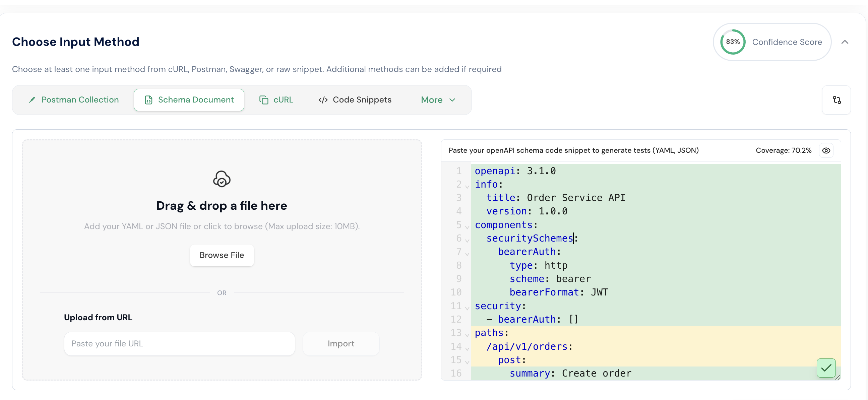Open the More input methods dropdown
Image resolution: width=868 pixels, height=400 pixels.
point(437,99)
